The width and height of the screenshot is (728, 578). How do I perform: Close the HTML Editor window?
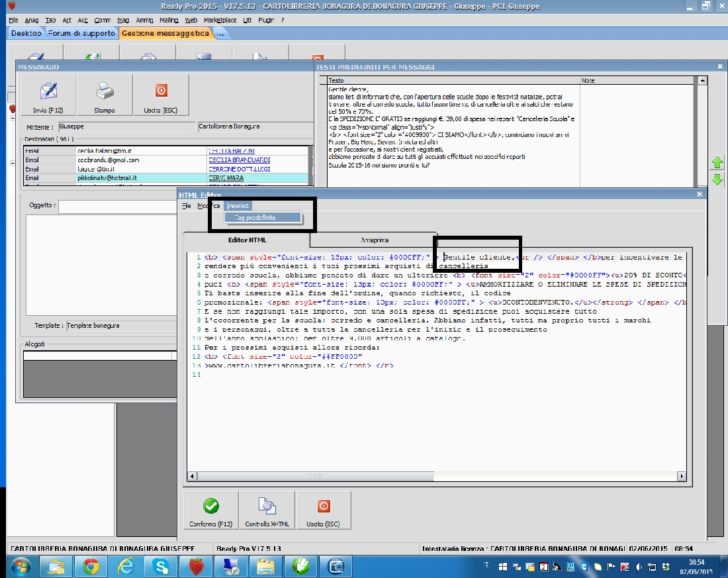coord(700,194)
